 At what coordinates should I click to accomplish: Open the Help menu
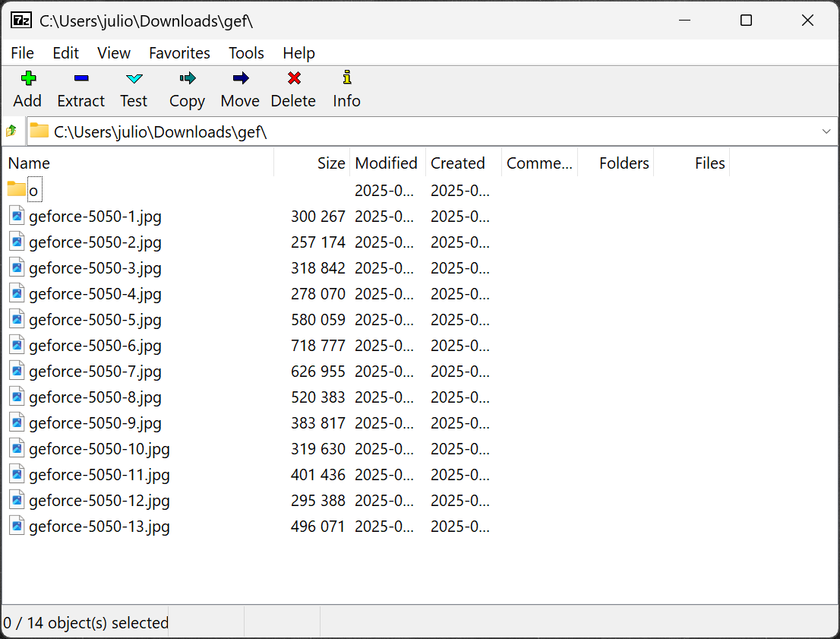pos(299,53)
